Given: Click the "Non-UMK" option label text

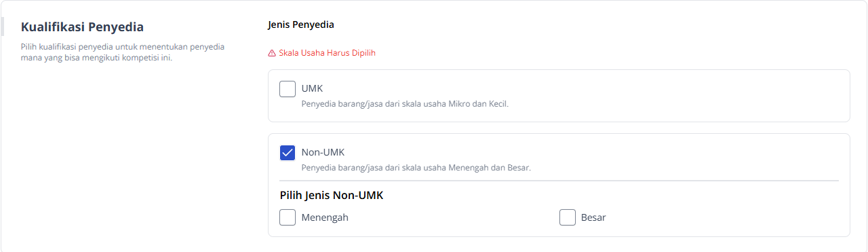Looking at the screenshot, I should [x=323, y=152].
